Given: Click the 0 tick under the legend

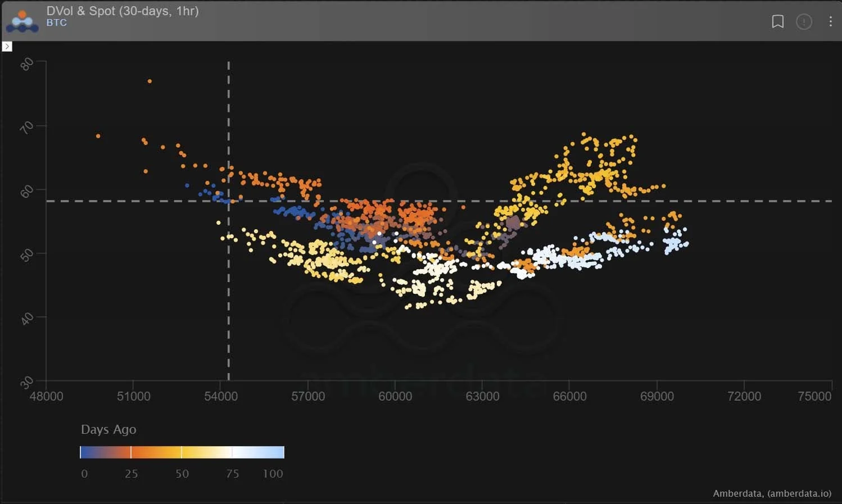Looking at the screenshot, I should click(x=84, y=474).
